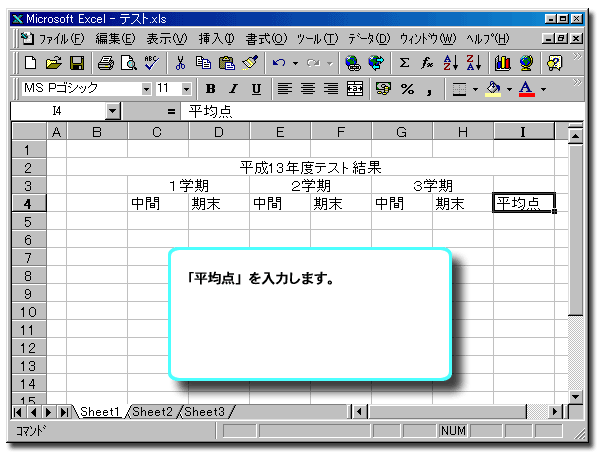The image size is (600, 456).
Task: Go to last sheet tab arrow
Action: 64,412
